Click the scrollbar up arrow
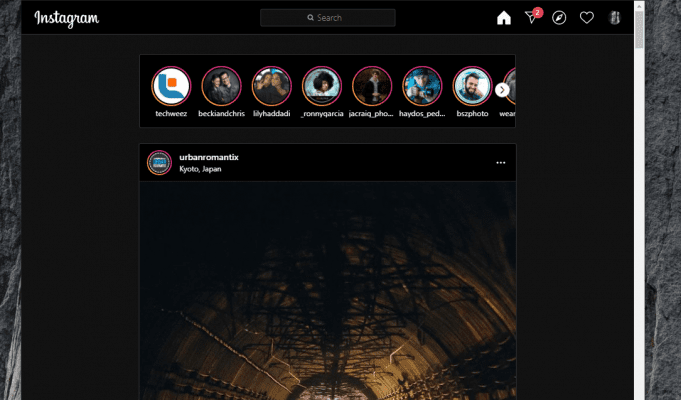 click(639, 6)
